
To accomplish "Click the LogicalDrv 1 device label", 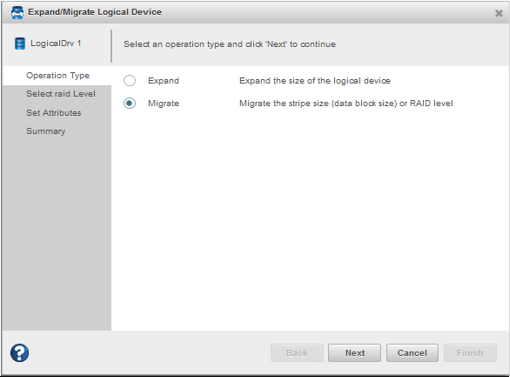I will (x=56, y=43).
